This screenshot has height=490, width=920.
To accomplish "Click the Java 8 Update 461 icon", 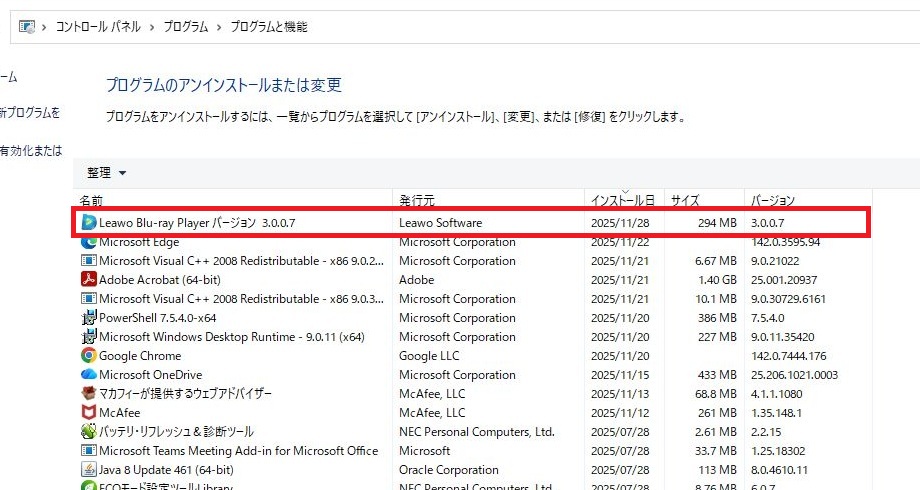I will [89, 470].
